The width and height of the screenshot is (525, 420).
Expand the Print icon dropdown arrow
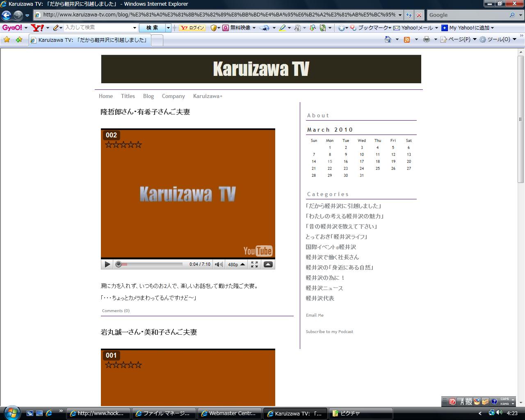point(435,39)
